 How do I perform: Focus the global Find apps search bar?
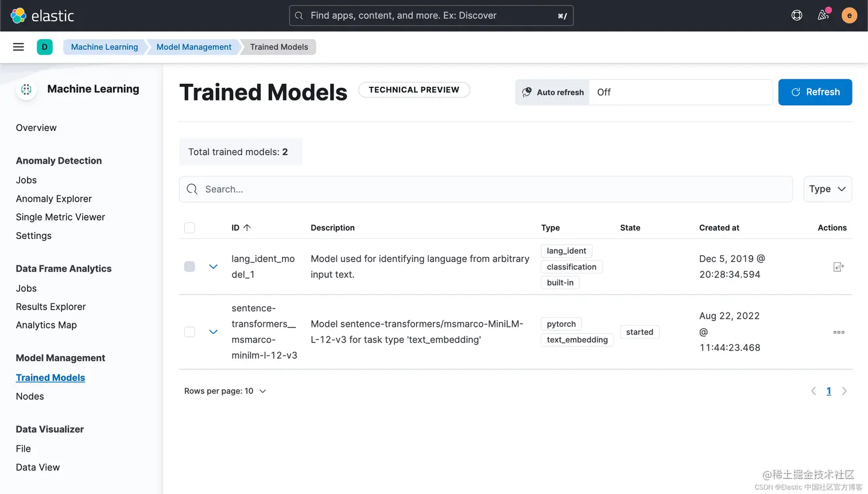tap(431, 16)
